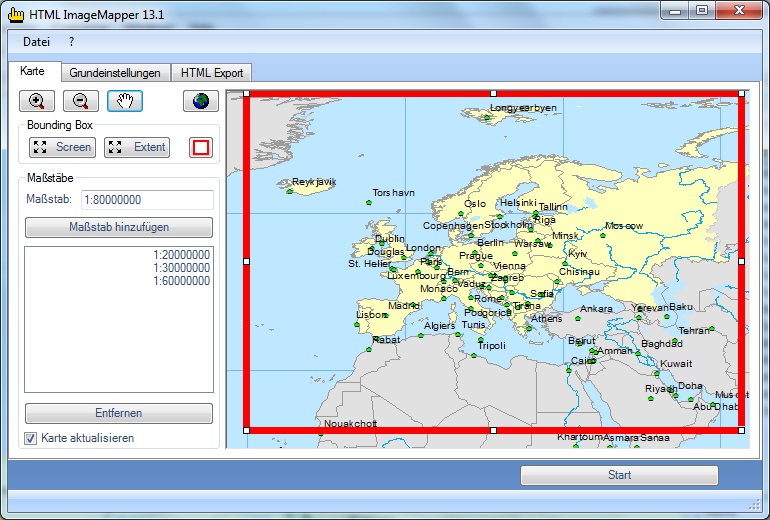770x520 pixels.
Task: Open the question mark help menu
Action: (x=71, y=42)
